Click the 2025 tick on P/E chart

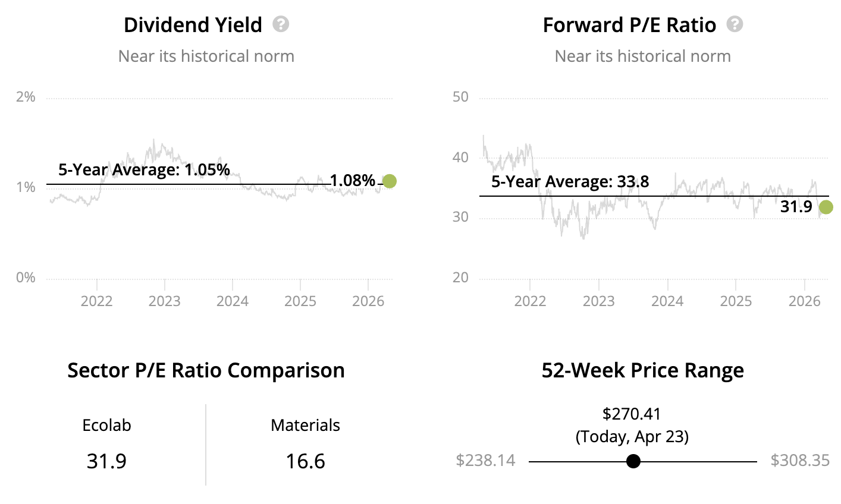[x=736, y=301]
